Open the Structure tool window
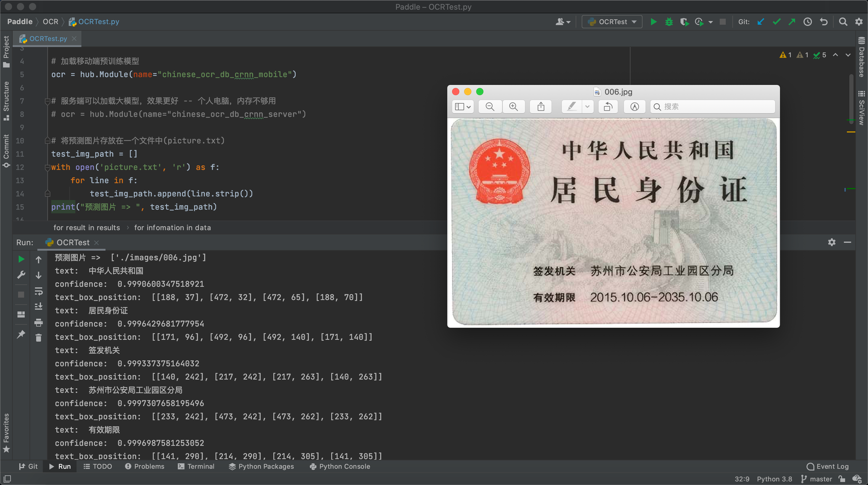Image resolution: width=868 pixels, height=485 pixels. click(x=6, y=101)
